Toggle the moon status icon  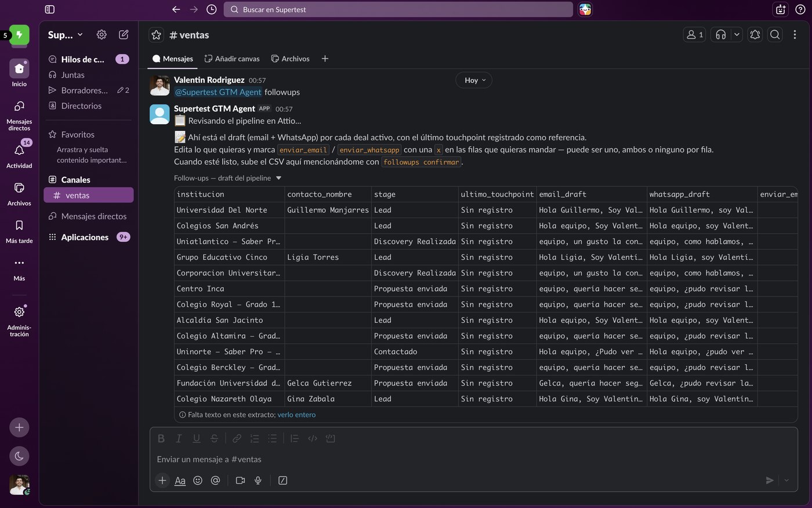(19, 456)
